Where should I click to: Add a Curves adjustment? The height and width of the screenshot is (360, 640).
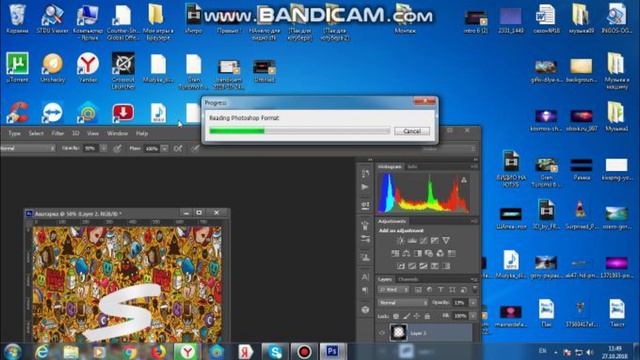click(x=423, y=240)
